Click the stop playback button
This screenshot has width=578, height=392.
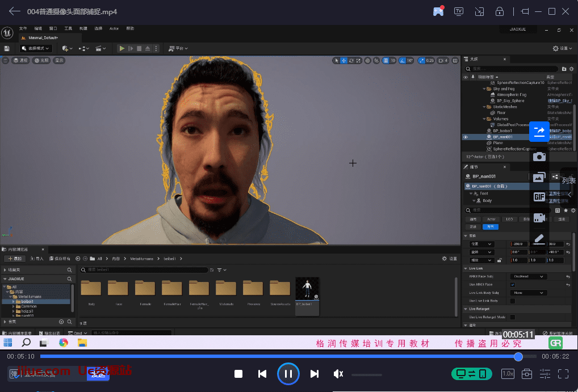point(239,374)
